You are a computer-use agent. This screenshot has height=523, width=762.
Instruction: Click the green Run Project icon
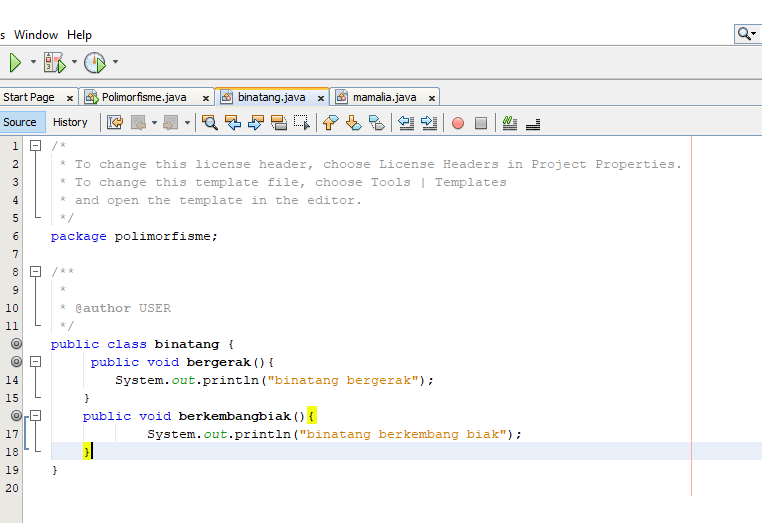tap(15, 63)
